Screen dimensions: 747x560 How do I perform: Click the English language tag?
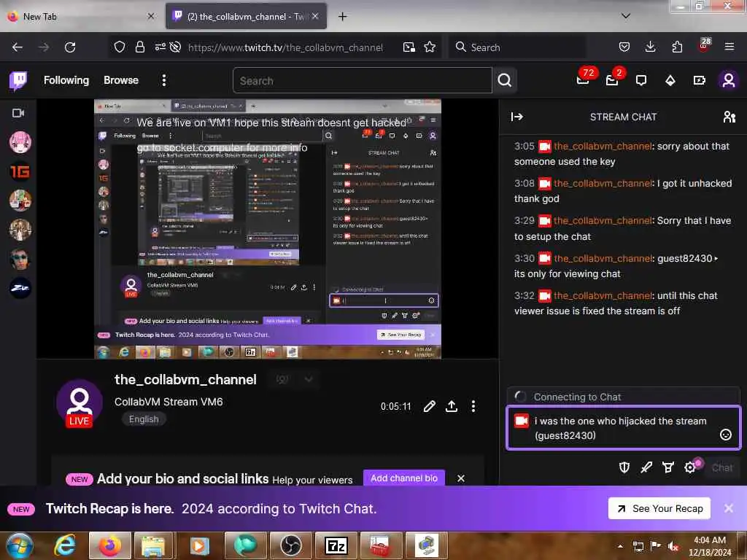tap(144, 419)
